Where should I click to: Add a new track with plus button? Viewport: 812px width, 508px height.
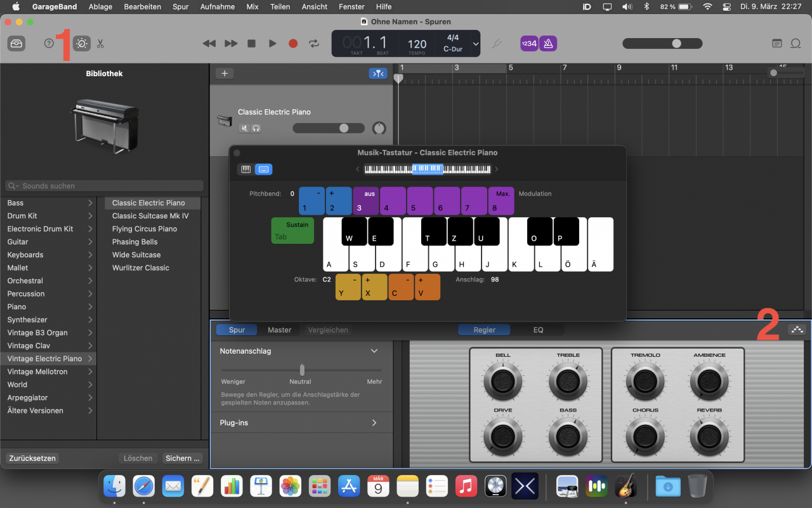tap(225, 74)
